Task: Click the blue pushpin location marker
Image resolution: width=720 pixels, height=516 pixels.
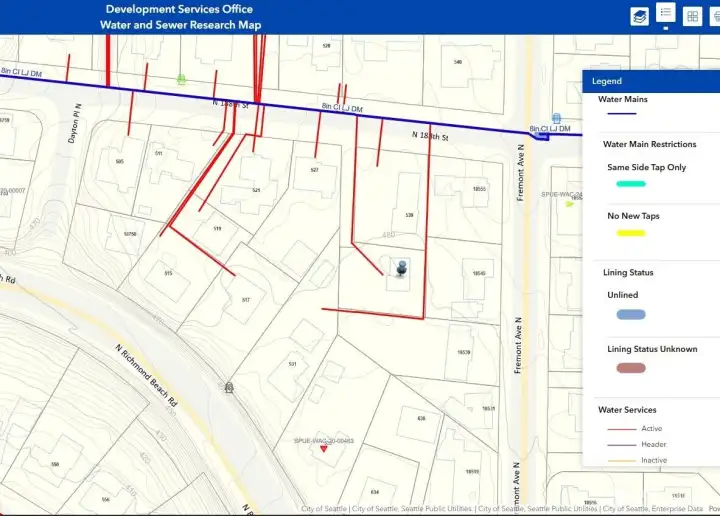Action: pos(401,270)
